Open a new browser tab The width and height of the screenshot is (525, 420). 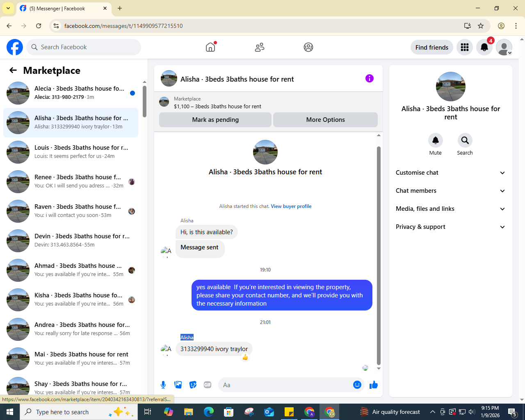click(x=120, y=8)
